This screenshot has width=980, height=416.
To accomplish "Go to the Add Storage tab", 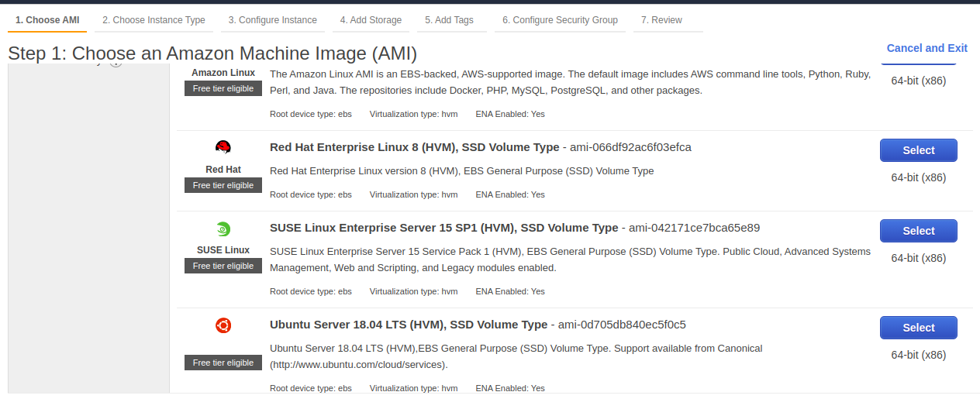I will click(371, 20).
